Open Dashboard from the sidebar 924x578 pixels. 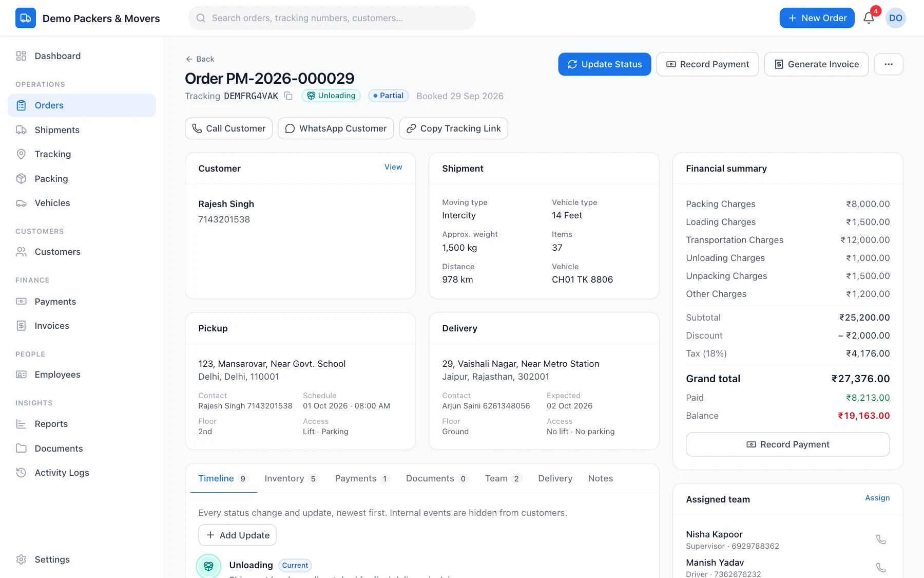(x=82, y=56)
